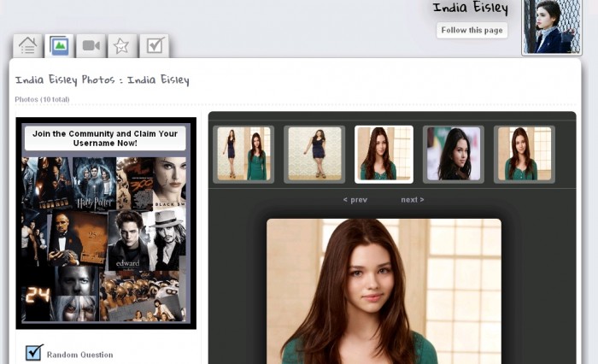Click the movie poster collage ad
This screenshot has width=598, height=364.
click(x=106, y=239)
